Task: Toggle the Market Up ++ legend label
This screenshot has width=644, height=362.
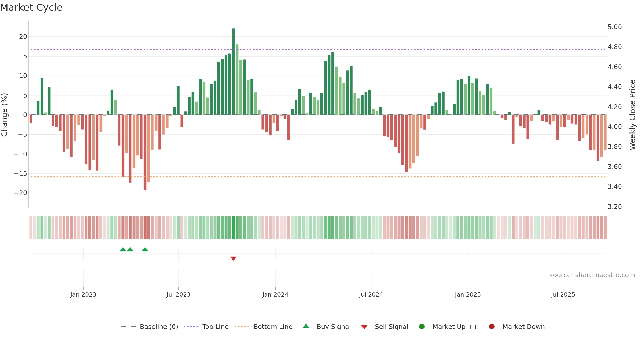Action: 455,327
